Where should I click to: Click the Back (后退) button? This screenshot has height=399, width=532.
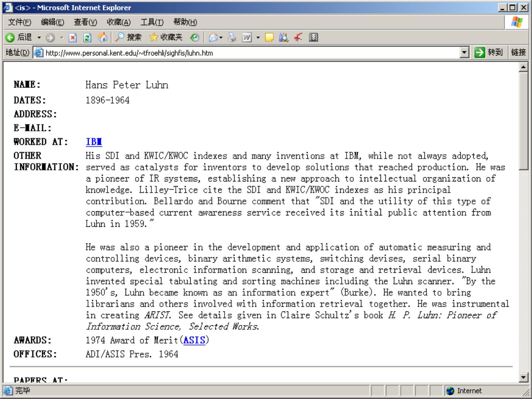(19, 37)
